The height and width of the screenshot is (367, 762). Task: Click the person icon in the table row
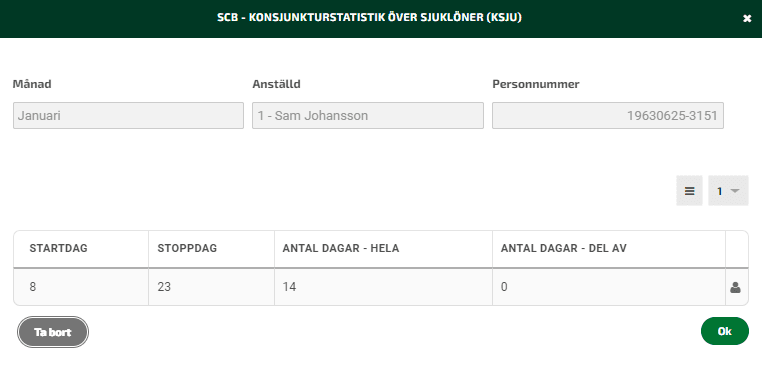tap(735, 288)
